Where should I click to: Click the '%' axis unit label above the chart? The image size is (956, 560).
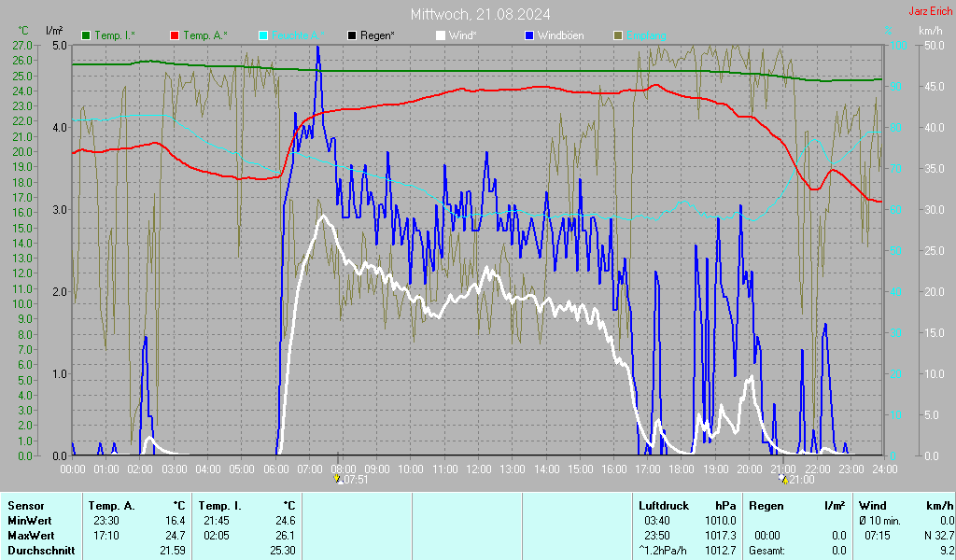(x=889, y=31)
